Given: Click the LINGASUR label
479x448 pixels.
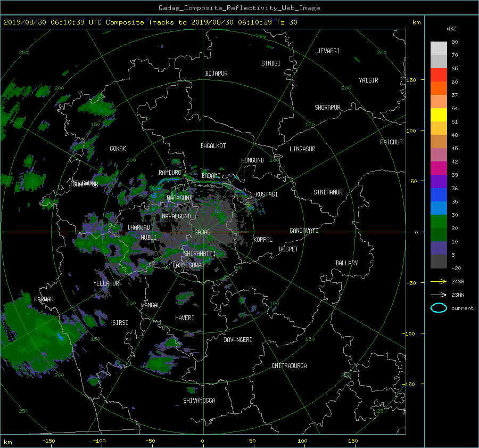Looking at the screenshot, I should point(302,149).
